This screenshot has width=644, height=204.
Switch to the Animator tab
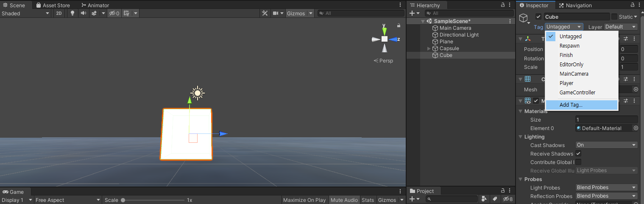[95, 5]
